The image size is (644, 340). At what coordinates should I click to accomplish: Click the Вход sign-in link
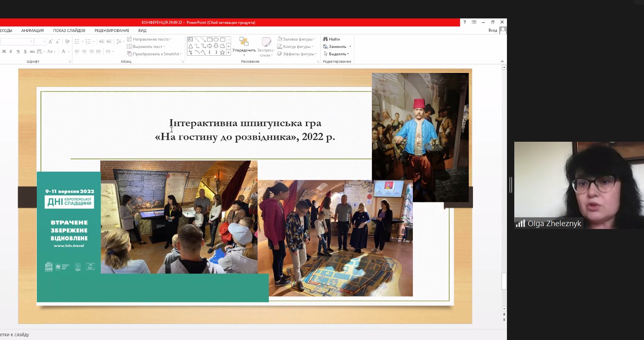[493, 30]
